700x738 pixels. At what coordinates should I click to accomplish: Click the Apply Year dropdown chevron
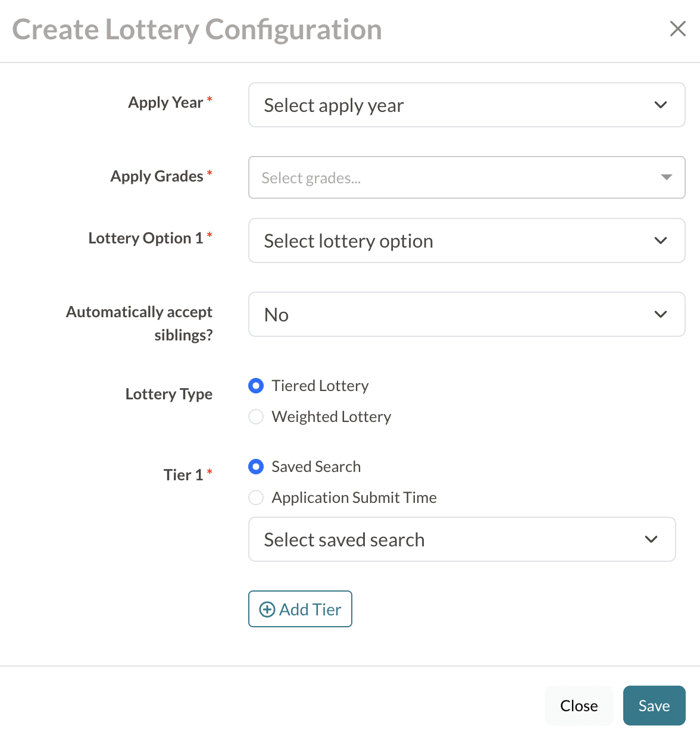(661, 105)
